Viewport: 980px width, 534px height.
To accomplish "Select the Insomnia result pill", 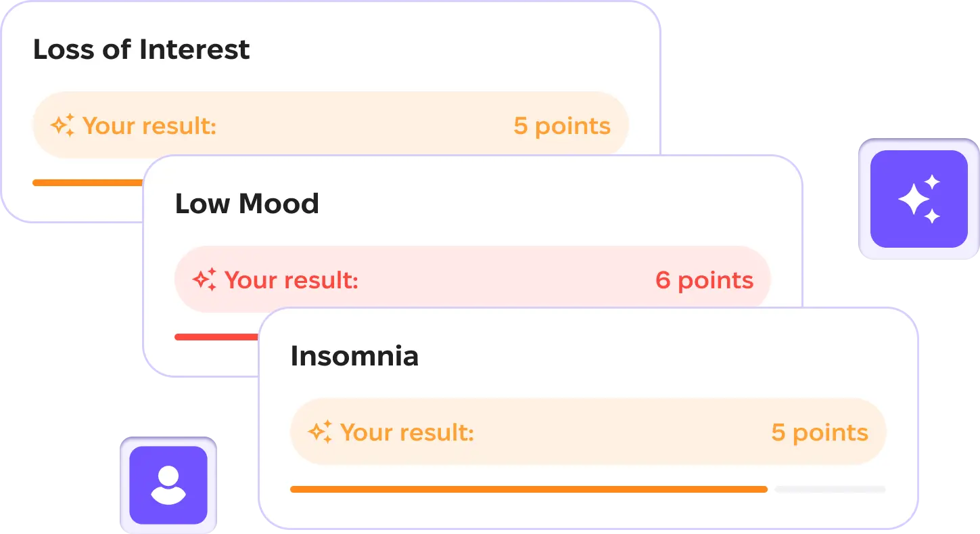I will 588,432.
